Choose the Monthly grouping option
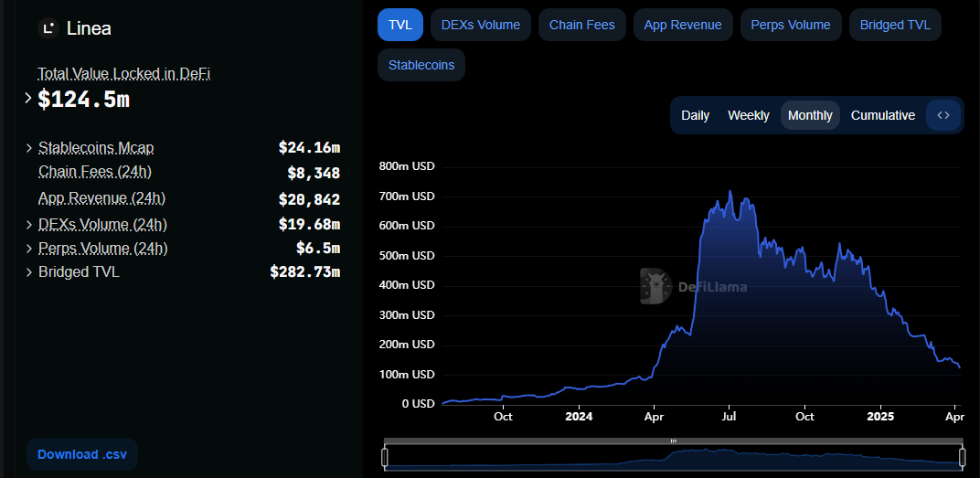The width and height of the screenshot is (980, 478). coord(810,115)
